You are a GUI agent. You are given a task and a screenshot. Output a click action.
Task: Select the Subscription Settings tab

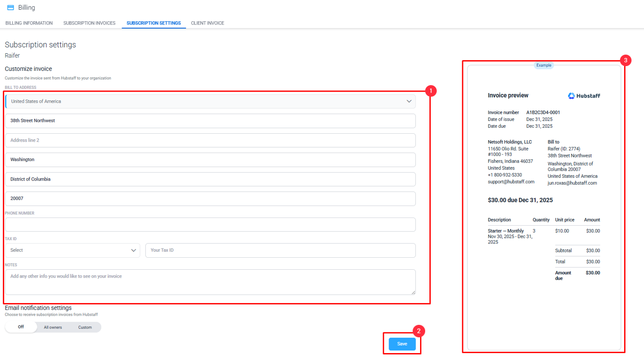tap(154, 23)
